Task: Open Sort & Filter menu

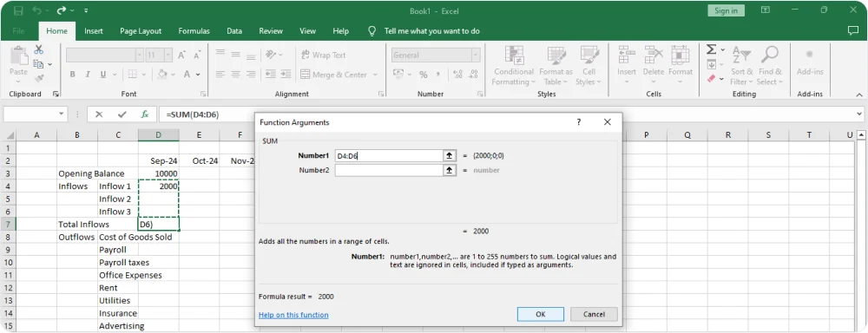Action: tap(742, 66)
